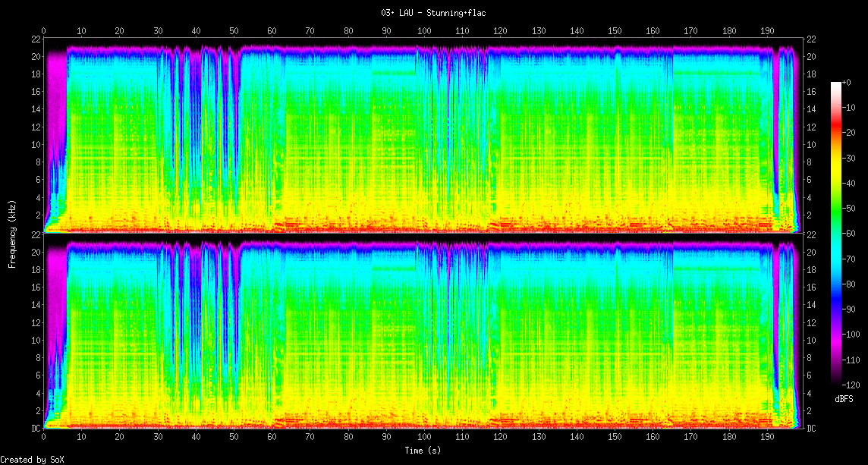Pick the white top end of the color scale

point(836,83)
